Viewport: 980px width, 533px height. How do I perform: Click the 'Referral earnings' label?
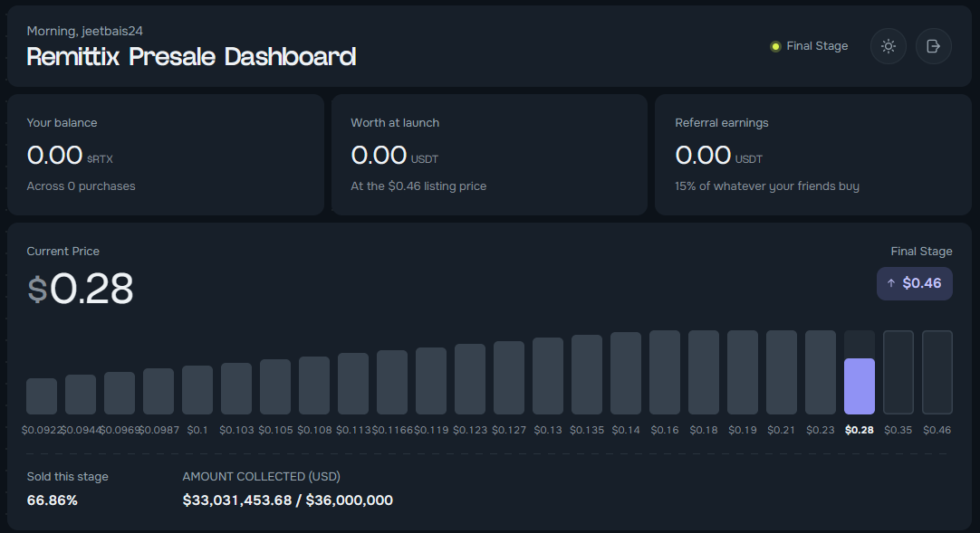[x=721, y=123]
